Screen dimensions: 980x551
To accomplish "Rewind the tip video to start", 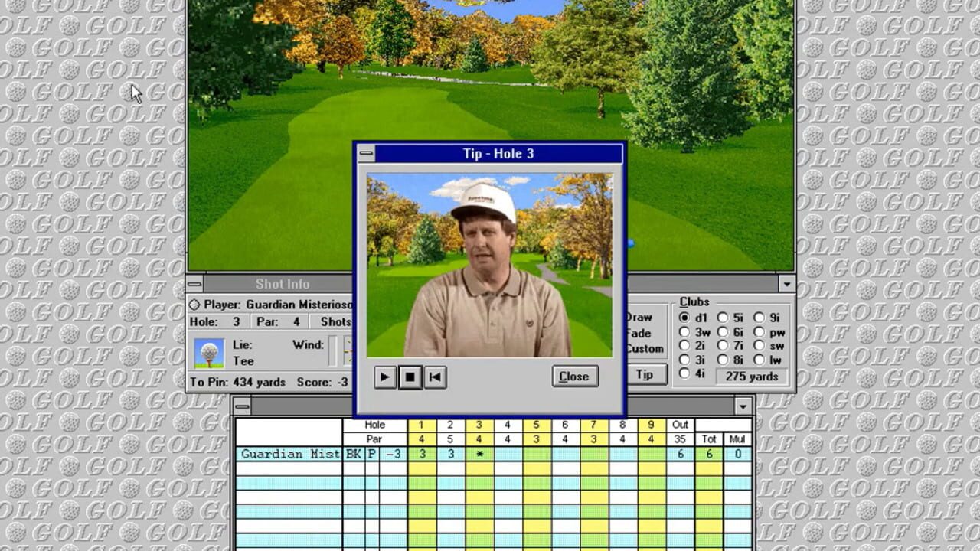I will [435, 377].
